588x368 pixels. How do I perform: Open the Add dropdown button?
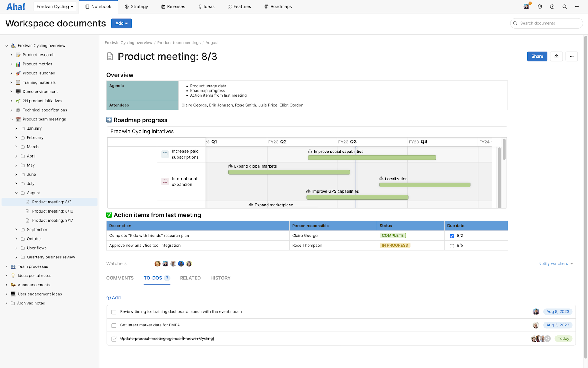[121, 23]
